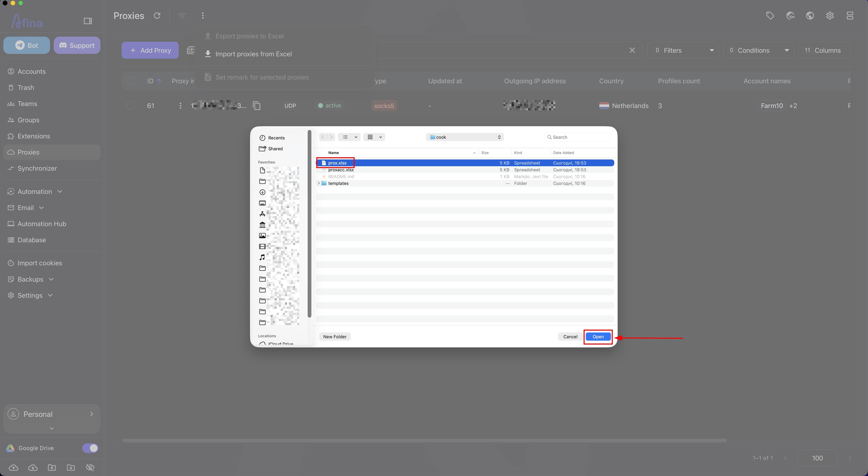Open the settings gear in top bar
Image resolution: width=868 pixels, height=476 pixels.
[830, 16]
